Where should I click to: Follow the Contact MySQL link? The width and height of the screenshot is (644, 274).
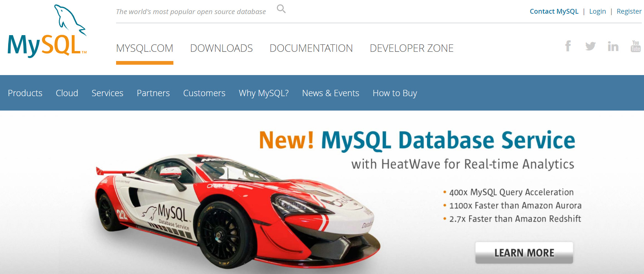(554, 11)
